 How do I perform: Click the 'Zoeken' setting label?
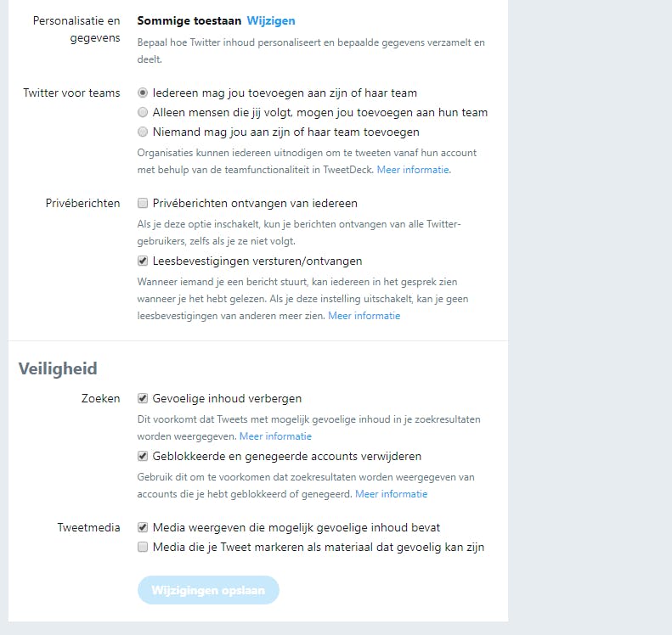[x=100, y=398]
